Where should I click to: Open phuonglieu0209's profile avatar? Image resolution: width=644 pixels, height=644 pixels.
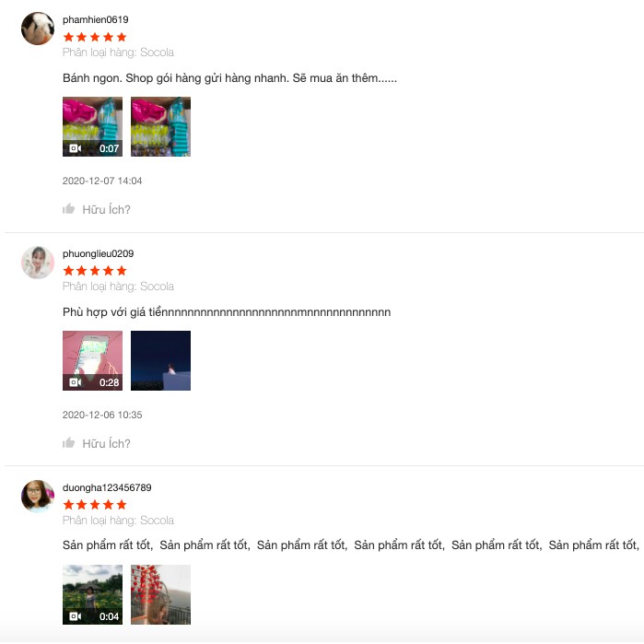(x=38, y=263)
